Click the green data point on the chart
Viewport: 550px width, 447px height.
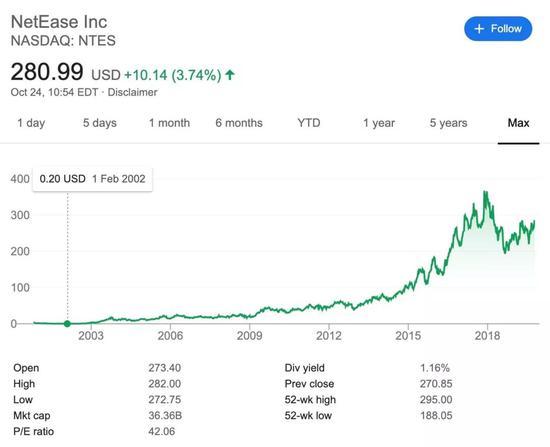[x=67, y=323]
